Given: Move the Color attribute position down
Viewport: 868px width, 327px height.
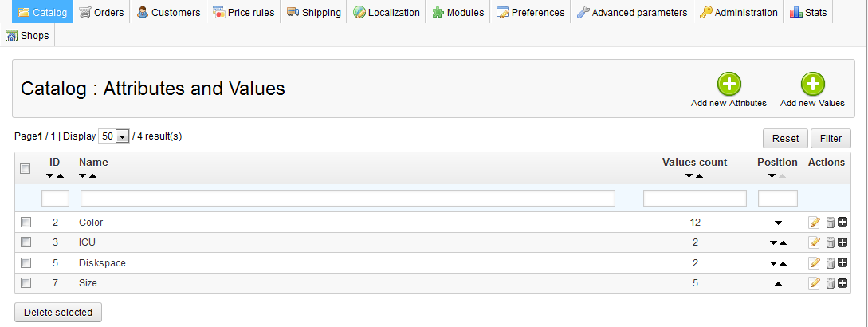Looking at the screenshot, I should point(778,223).
